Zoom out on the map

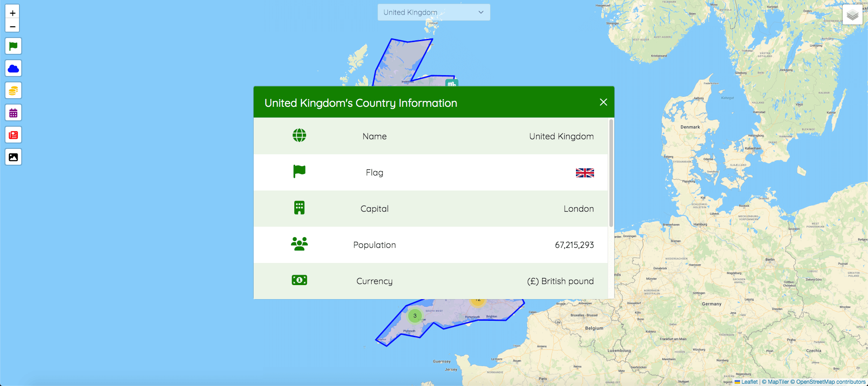[13, 26]
